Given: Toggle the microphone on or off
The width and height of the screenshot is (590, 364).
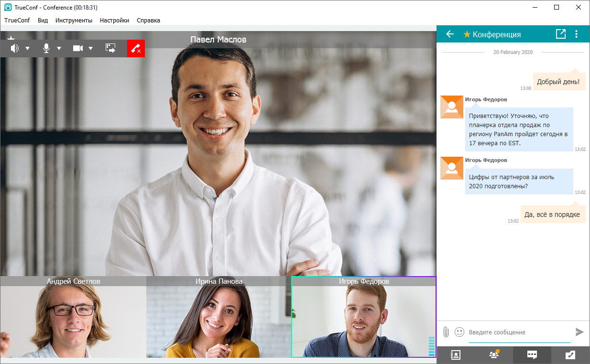Looking at the screenshot, I should tap(46, 48).
